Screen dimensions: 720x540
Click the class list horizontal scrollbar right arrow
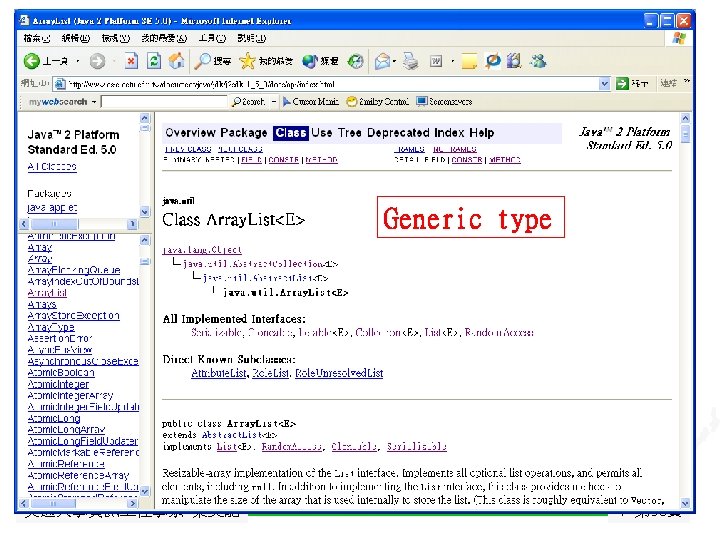pos(133,503)
